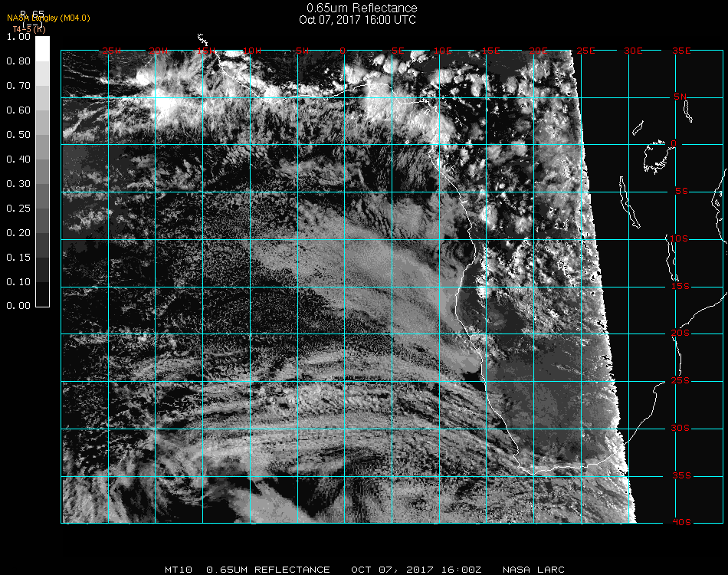Select the 20S latitude label
728x575 pixels.
tap(680, 333)
